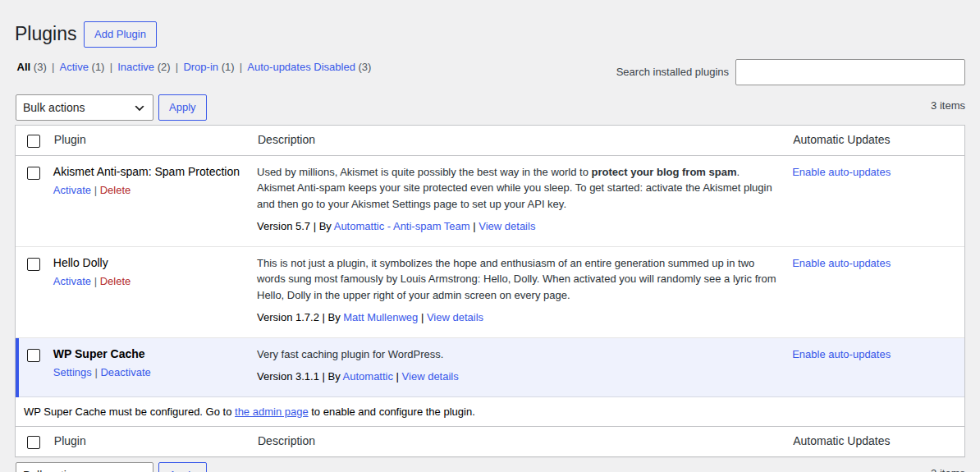The width and height of the screenshot is (980, 472).
Task: Click the footer Automatic Updates label
Action: pyautogui.click(x=841, y=441)
